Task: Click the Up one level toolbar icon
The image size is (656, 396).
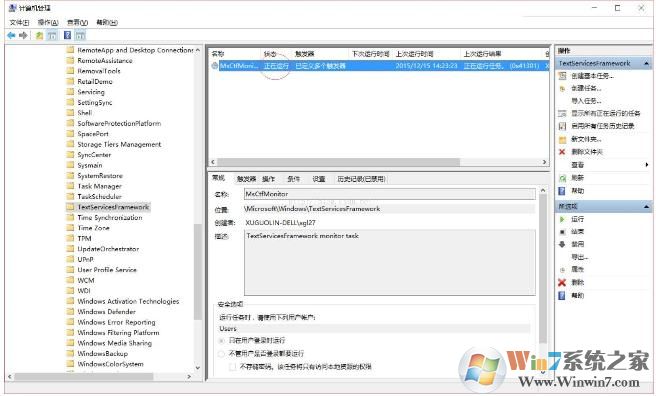Action: pos(39,36)
